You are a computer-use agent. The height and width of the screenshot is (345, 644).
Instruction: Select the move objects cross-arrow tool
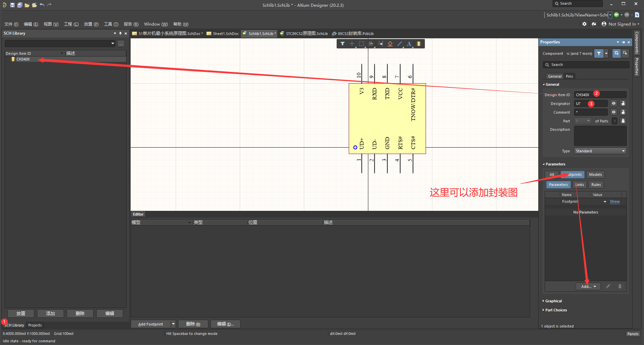point(352,44)
